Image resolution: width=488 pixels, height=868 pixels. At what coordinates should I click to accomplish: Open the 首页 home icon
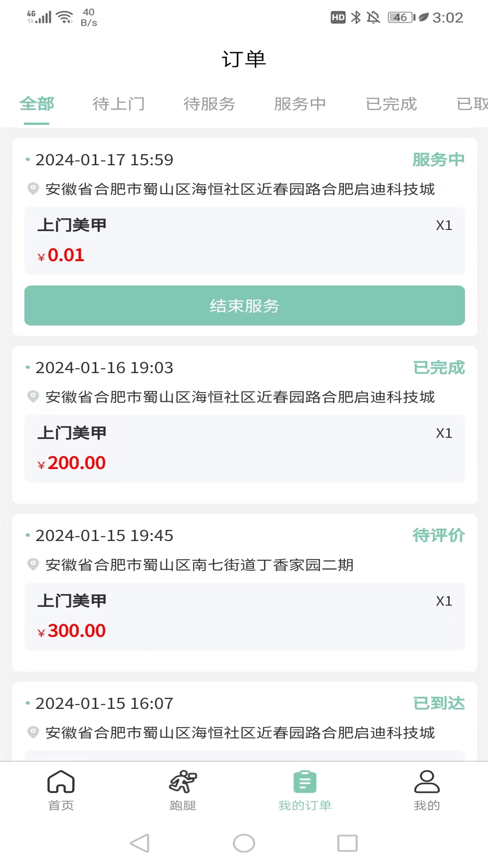[61, 782]
